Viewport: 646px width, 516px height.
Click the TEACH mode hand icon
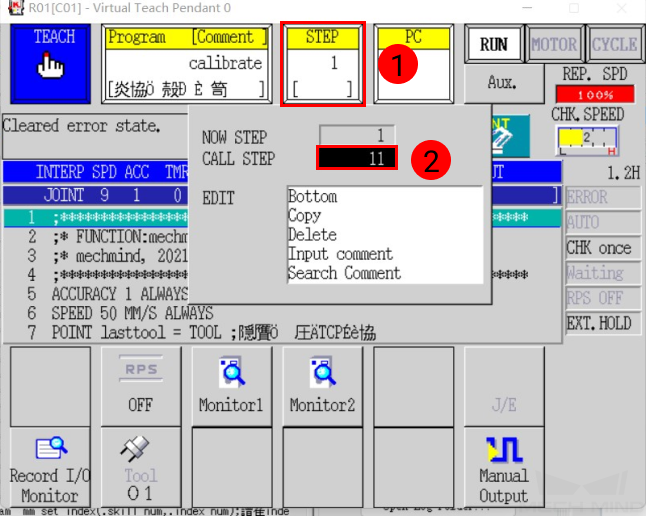tap(50, 65)
